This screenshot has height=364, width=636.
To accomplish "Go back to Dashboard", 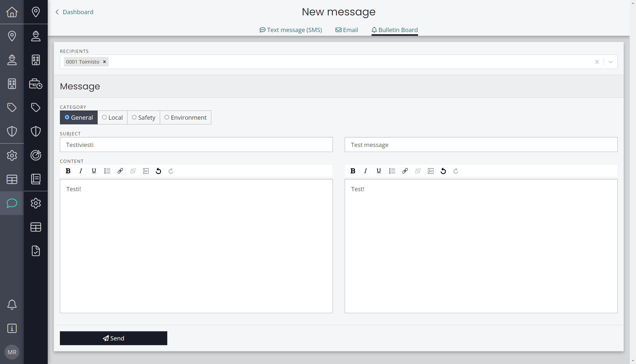I will click(x=74, y=12).
